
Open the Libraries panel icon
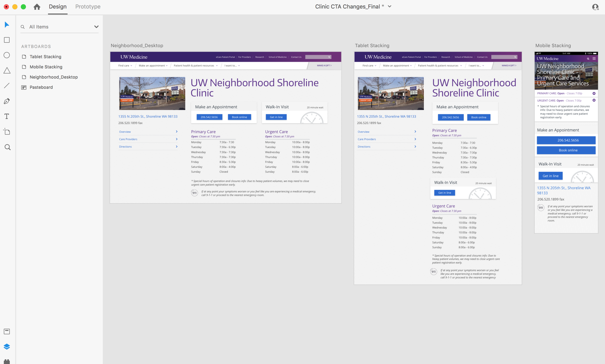[x=7, y=332]
